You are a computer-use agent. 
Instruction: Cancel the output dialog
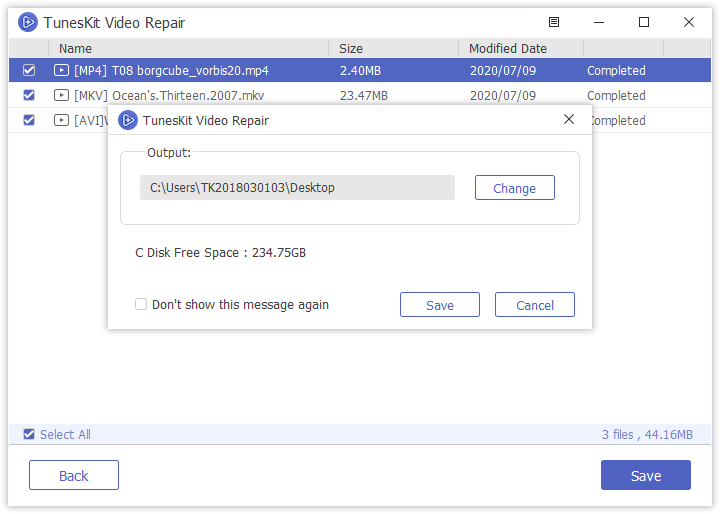pos(534,305)
